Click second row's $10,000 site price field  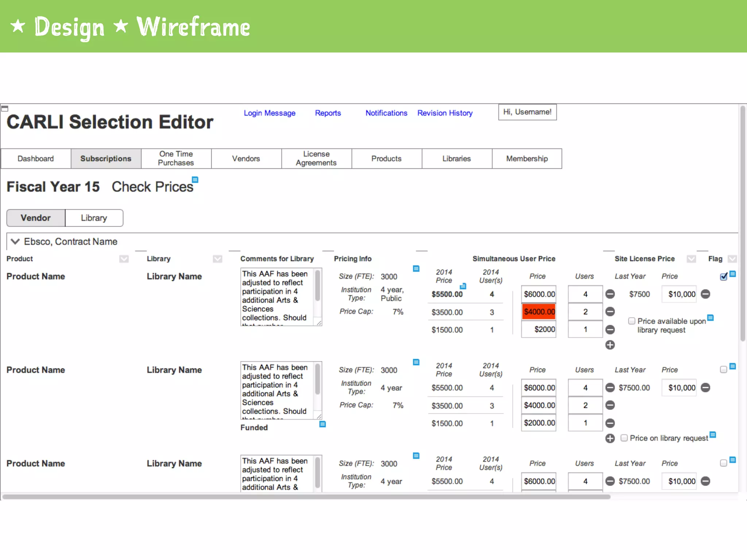679,388
